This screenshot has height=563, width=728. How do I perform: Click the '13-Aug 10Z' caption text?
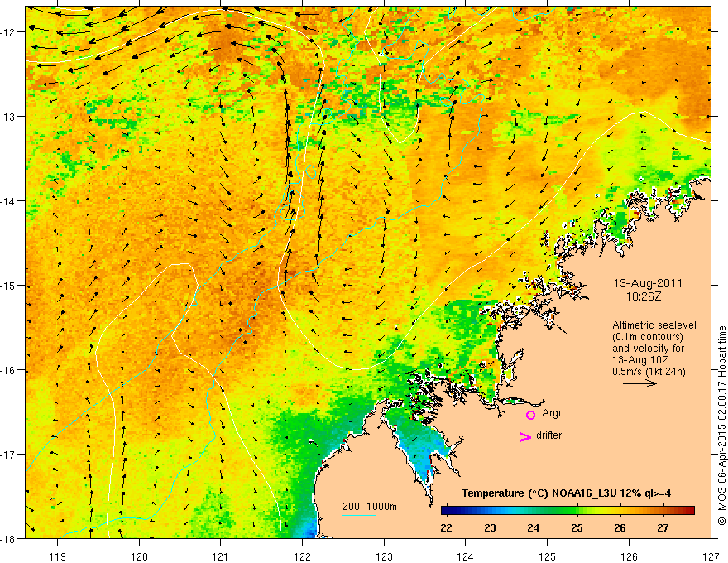coord(642,360)
